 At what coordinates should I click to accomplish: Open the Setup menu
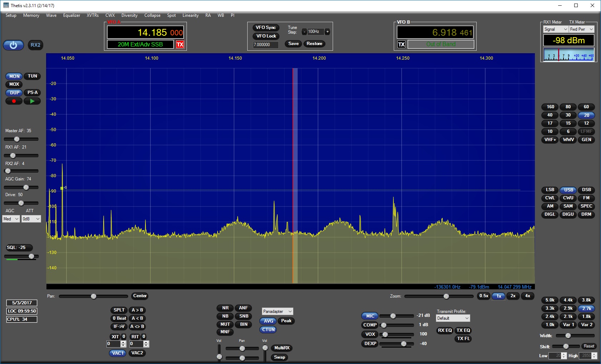click(11, 15)
